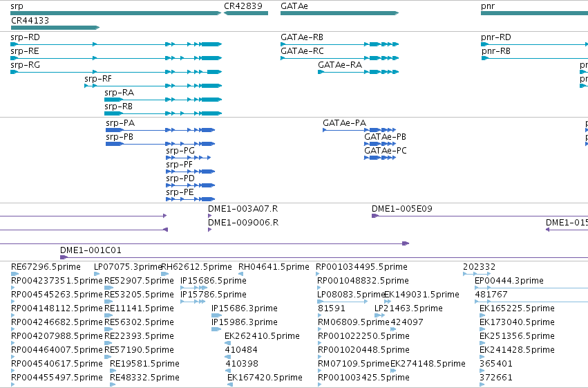Click the srp-PD protein label
The image size is (588, 388).
point(180,178)
